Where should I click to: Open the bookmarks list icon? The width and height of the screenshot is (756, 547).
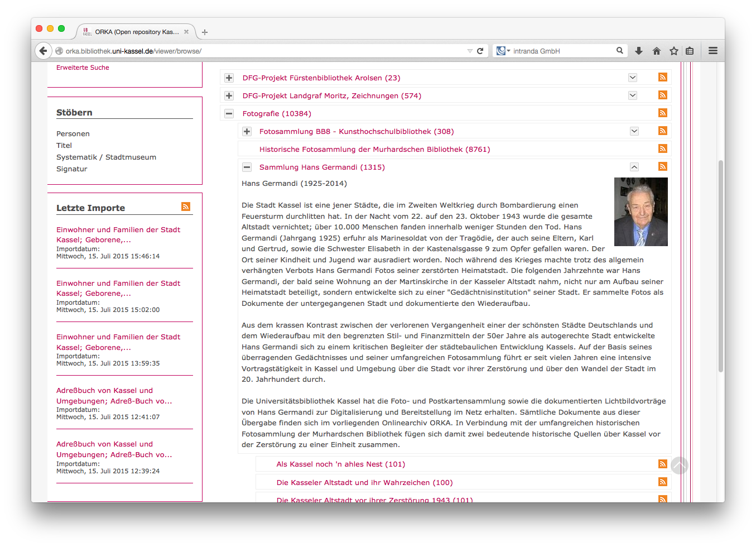click(690, 51)
